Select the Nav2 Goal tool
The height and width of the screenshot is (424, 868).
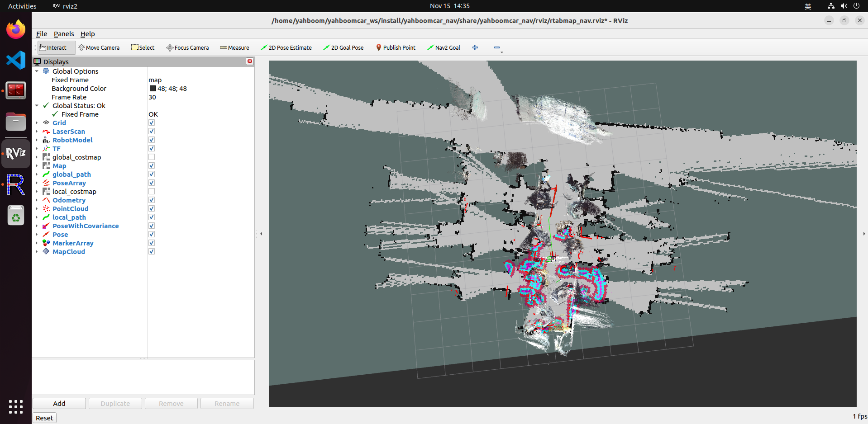[444, 47]
